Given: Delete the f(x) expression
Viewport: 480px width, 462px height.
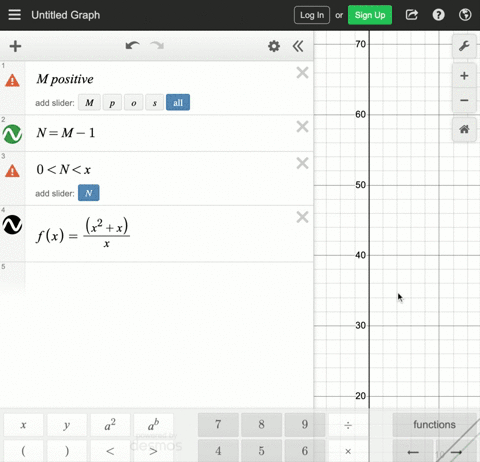Looking at the screenshot, I should pos(302,217).
